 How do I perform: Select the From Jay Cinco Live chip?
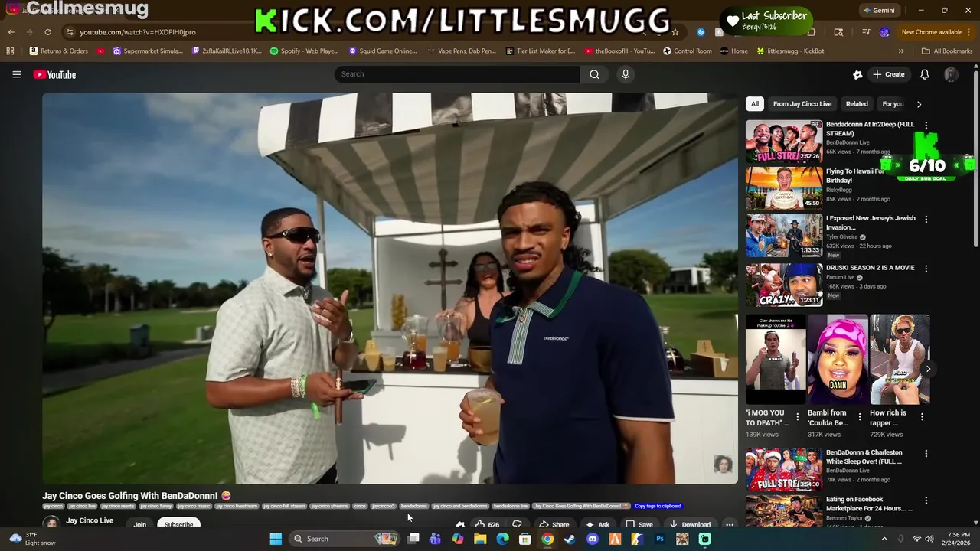coord(802,104)
